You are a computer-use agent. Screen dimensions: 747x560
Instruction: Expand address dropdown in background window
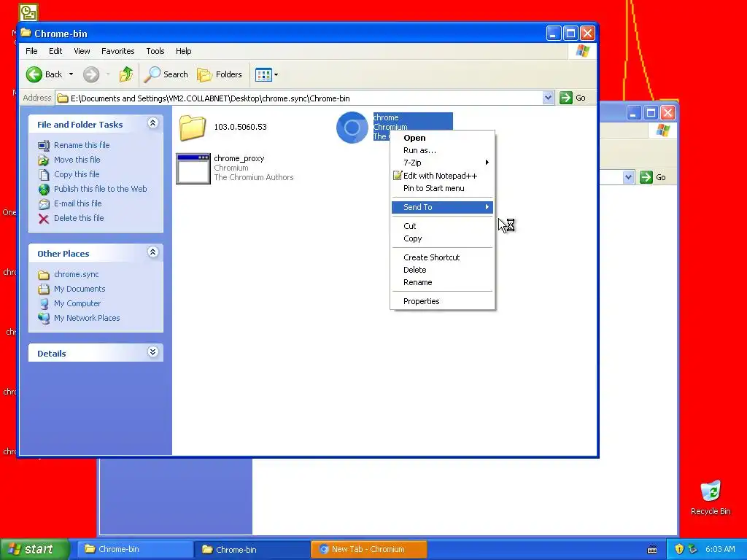click(628, 177)
